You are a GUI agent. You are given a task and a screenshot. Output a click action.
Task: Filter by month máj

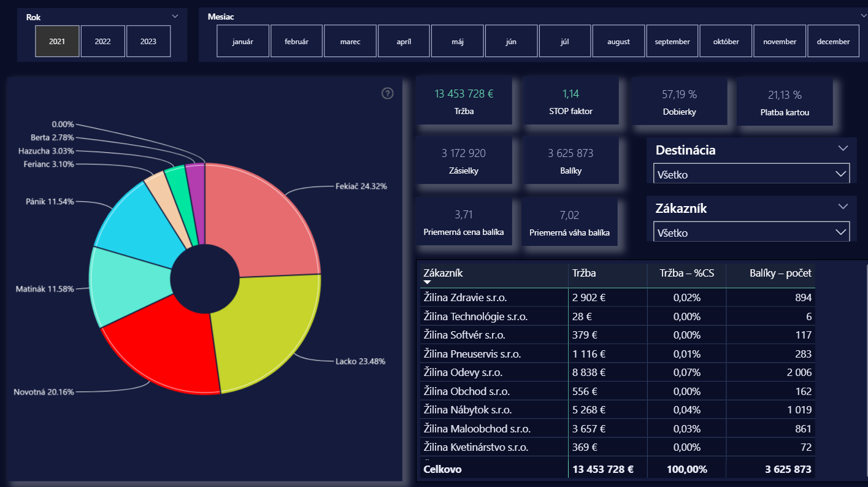pyautogui.click(x=458, y=42)
